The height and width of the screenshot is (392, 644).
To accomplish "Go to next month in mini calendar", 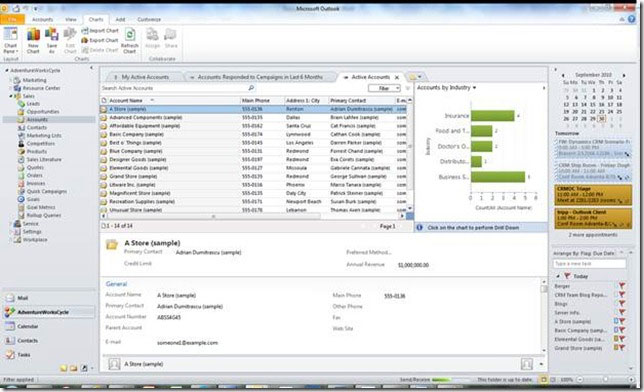I will tap(624, 75).
